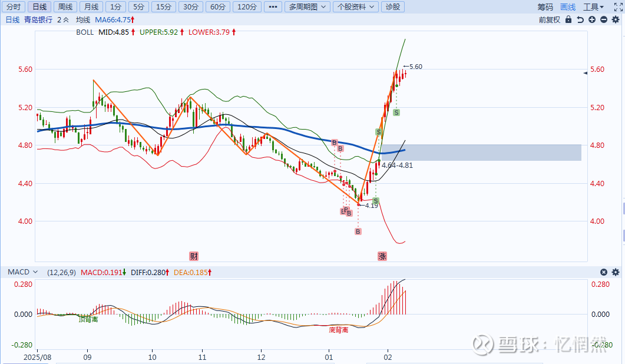Click the undo arrow icon

580,19
